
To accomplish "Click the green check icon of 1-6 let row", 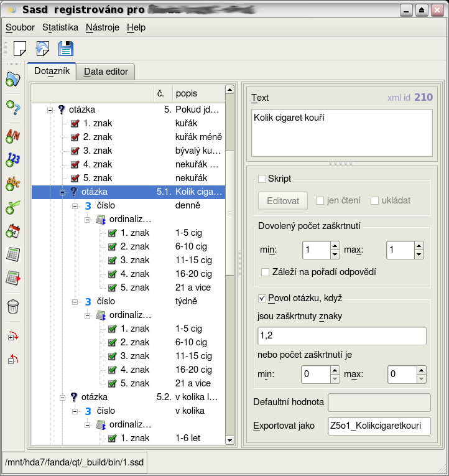I will pyautogui.click(x=112, y=439).
